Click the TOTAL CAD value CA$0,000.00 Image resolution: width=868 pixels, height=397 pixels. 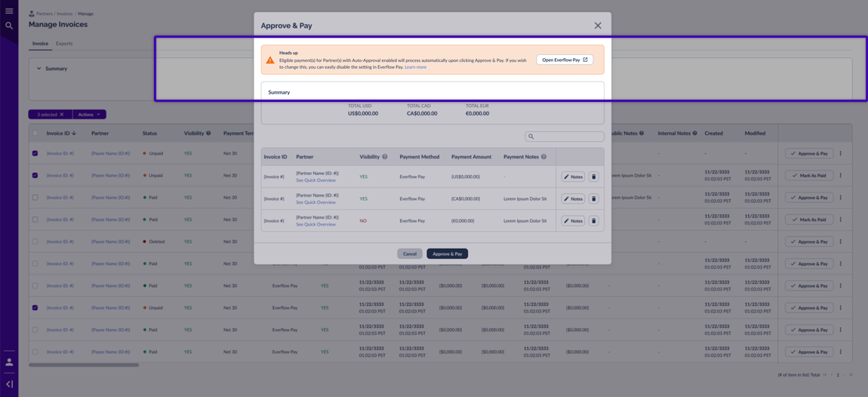[422, 113]
